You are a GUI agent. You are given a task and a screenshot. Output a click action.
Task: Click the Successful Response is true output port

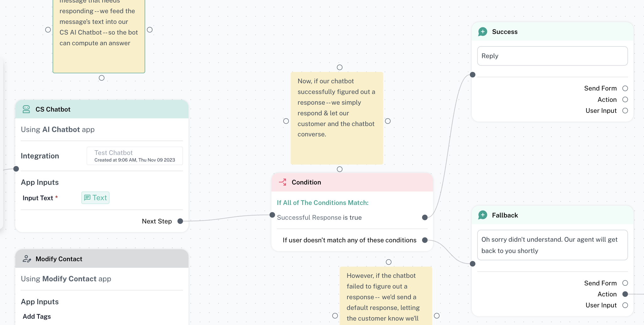click(x=425, y=218)
